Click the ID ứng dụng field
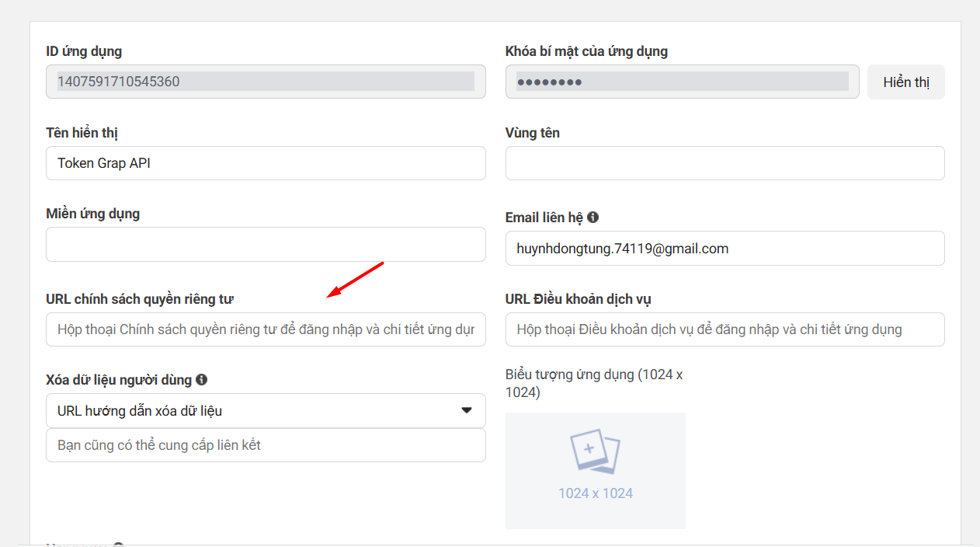This screenshot has height=547, width=980. click(266, 82)
